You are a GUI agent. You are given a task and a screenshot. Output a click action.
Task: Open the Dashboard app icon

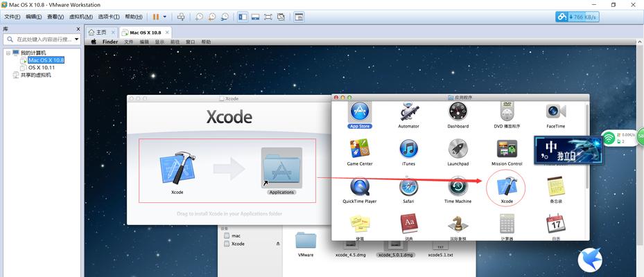[x=458, y=111]
